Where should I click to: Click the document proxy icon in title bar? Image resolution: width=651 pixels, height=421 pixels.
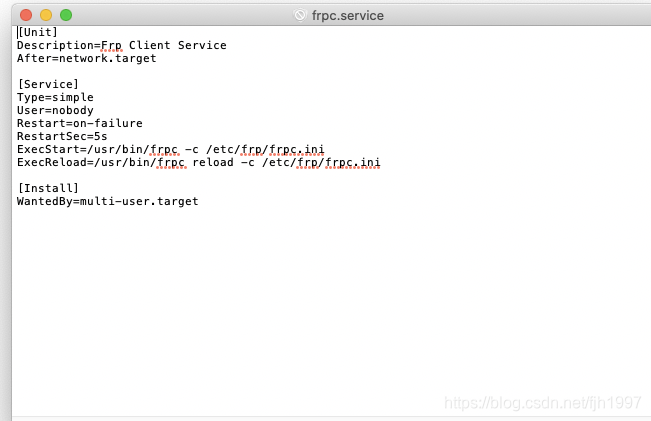point(298,15)
